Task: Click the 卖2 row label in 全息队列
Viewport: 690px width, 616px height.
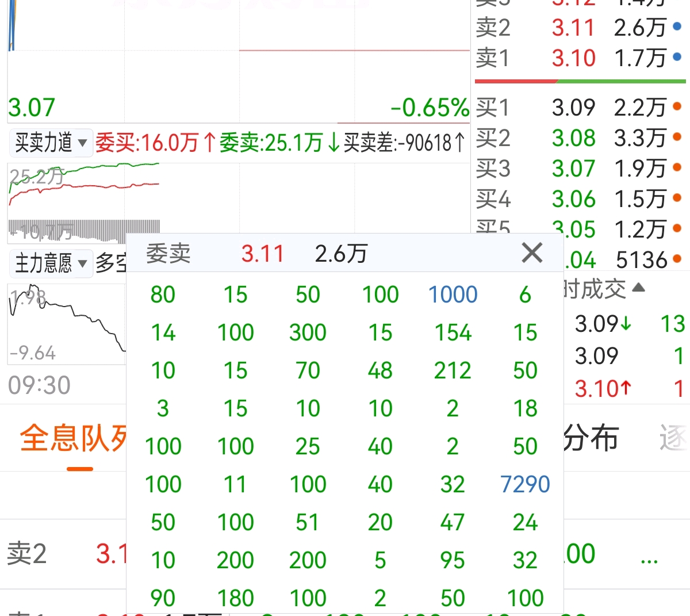Action: [26, 554]
